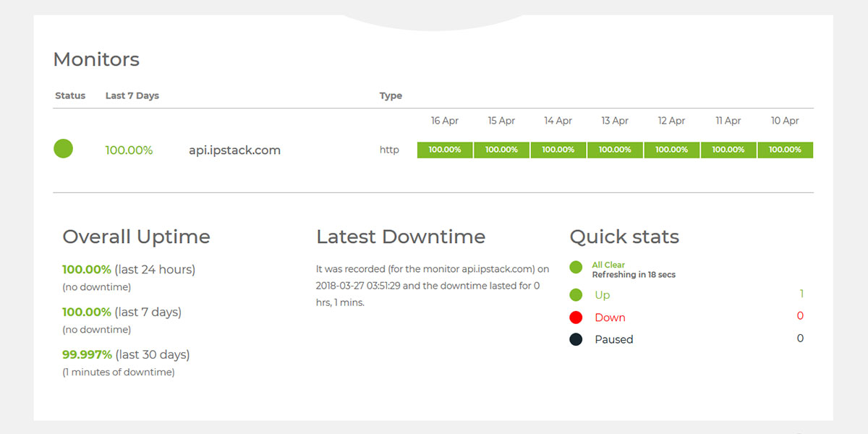This screenshot has width=868, height=434.
Task: Click the Overall Uptime heading
Action: (136, 237)
